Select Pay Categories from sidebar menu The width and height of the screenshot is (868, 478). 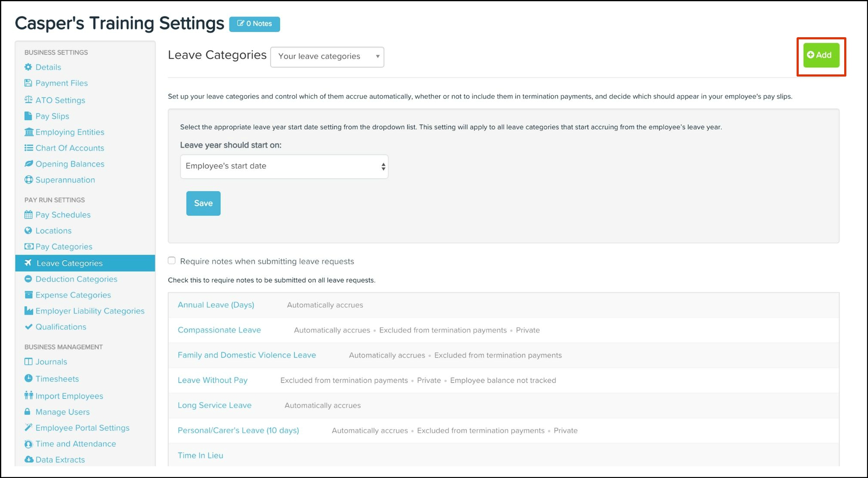(x=64, y=247)
